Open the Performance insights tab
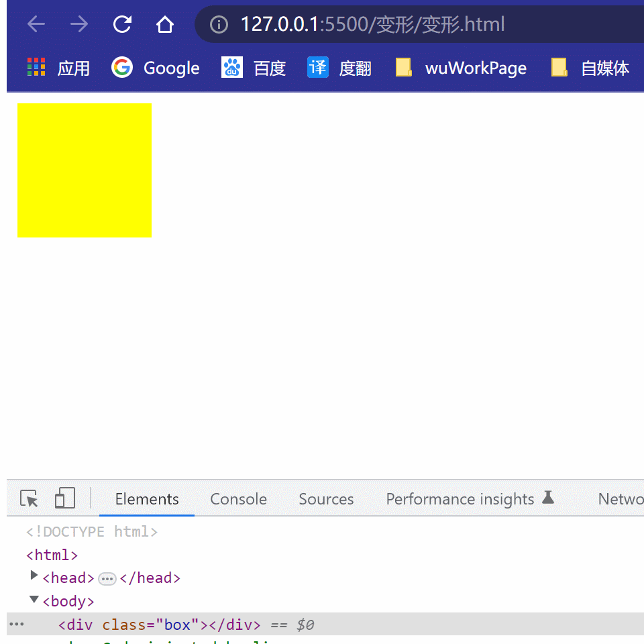This screenshot has width=644, height=644. 460,499
